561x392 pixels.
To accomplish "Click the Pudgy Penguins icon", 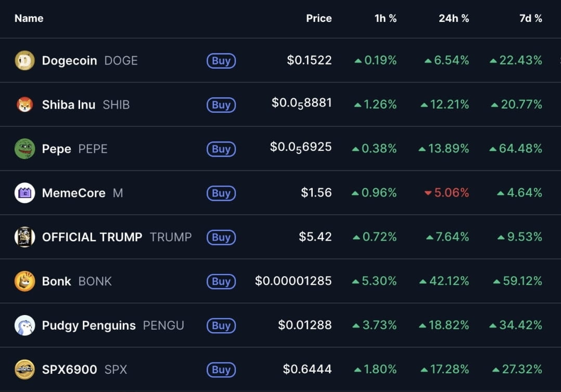I will click(24, 325).
